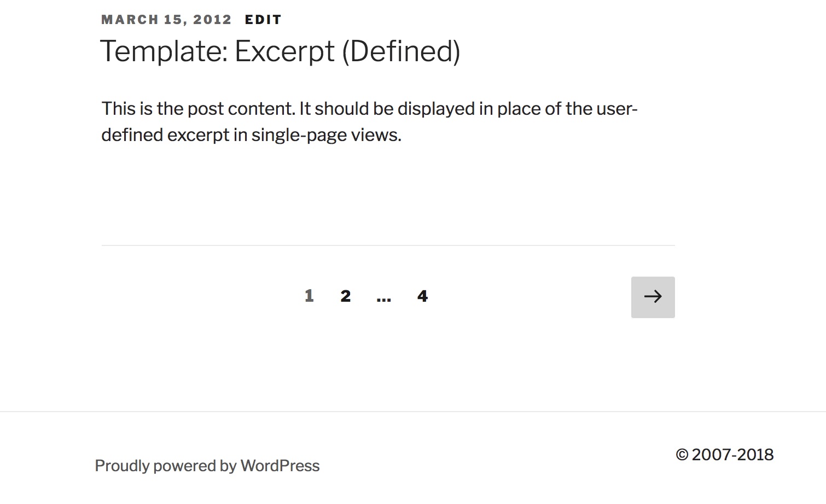Click current page number 1
Viewport: 826px width, 504px height.
309,296
